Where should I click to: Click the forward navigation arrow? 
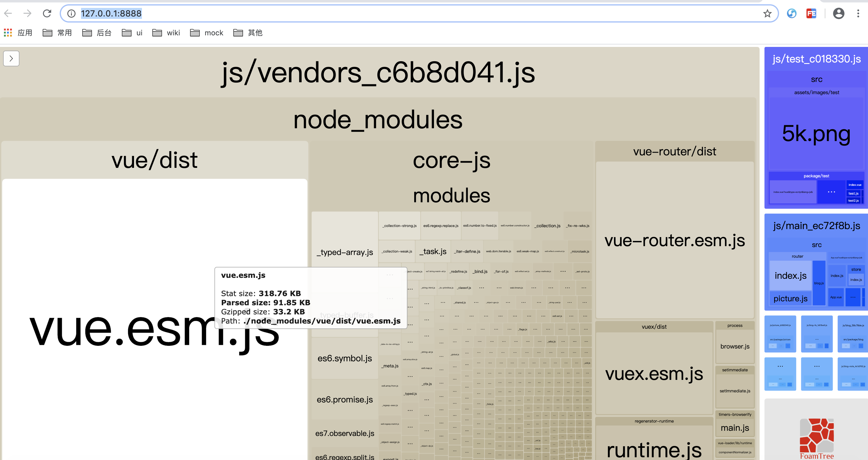(x=27, y=13)
